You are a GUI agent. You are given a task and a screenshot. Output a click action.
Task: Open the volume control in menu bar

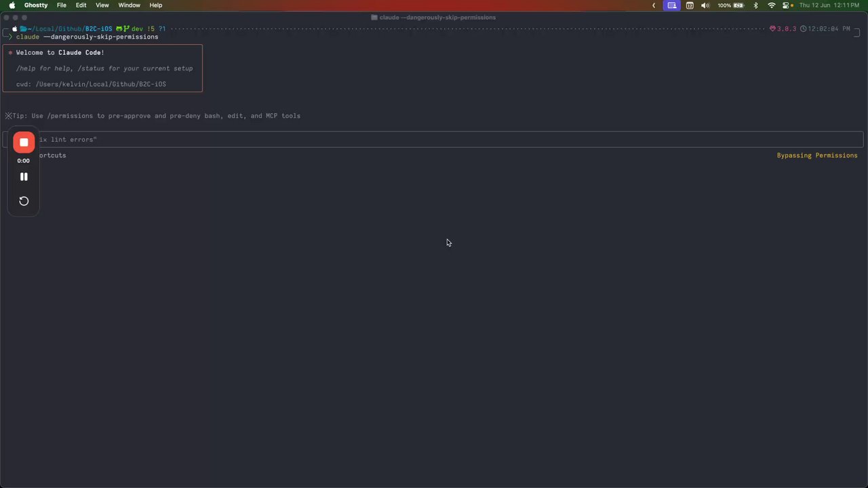click(x=705, y=5)
